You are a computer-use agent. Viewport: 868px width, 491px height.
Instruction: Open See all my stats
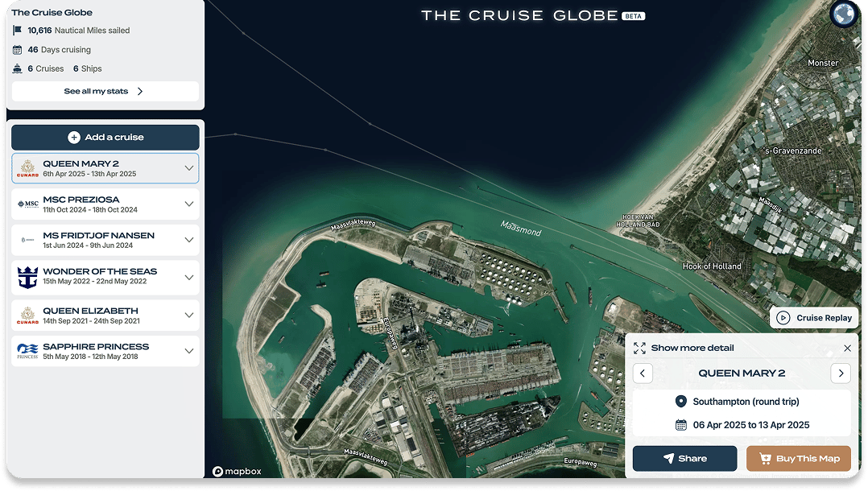pyautogui.click(x=105, y=91)
